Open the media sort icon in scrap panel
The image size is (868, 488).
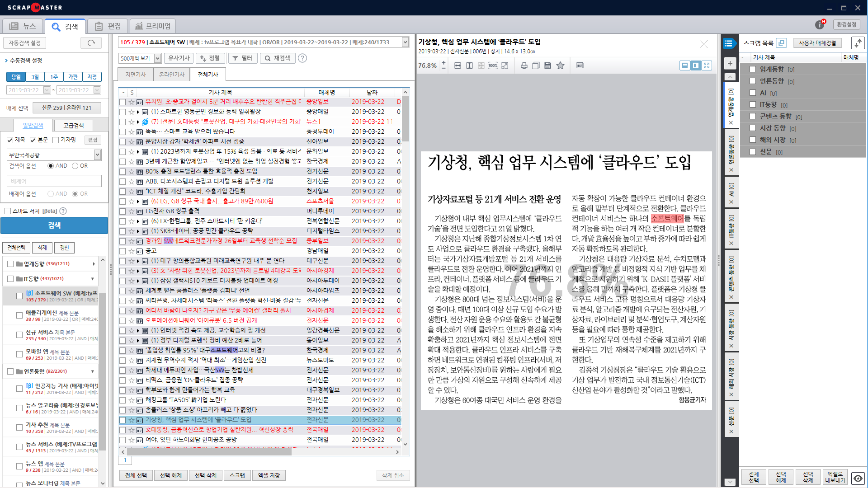point(858,43)
